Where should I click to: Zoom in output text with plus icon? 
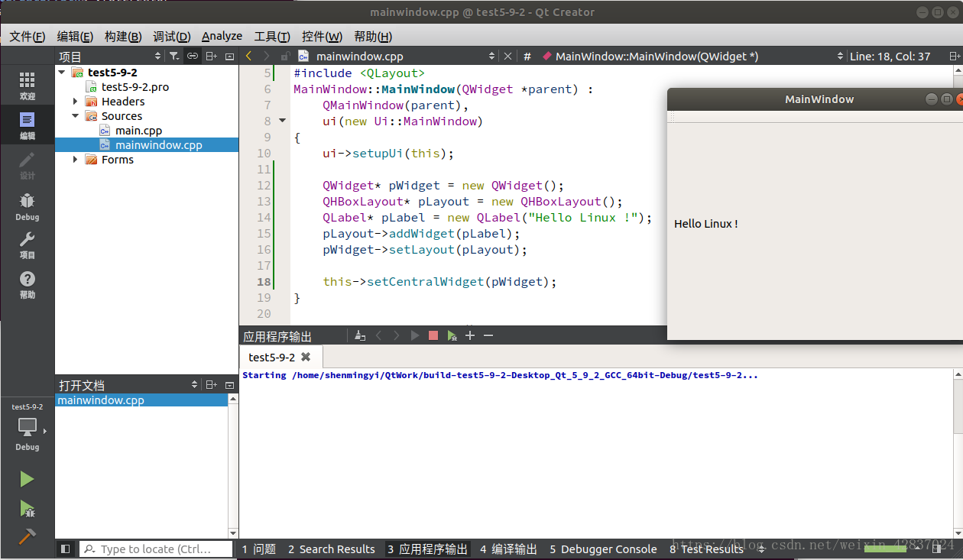click(470, 335)
